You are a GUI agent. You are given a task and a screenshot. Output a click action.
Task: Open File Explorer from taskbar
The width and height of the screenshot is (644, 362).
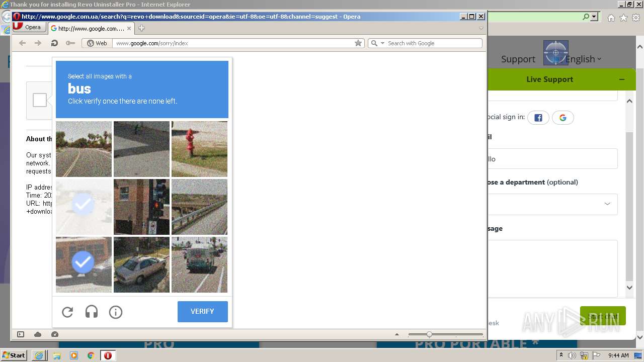coord(57,355)
